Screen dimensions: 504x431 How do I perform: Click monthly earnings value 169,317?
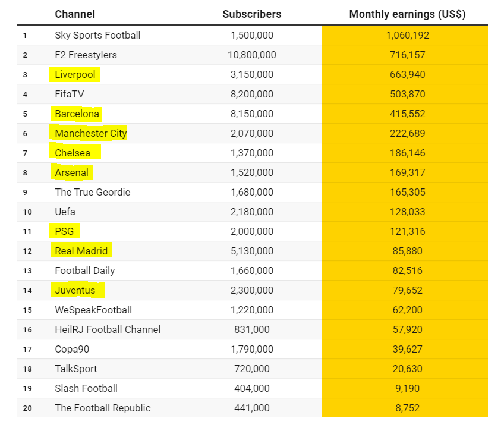pyautogui.click(x=407, y=172)
